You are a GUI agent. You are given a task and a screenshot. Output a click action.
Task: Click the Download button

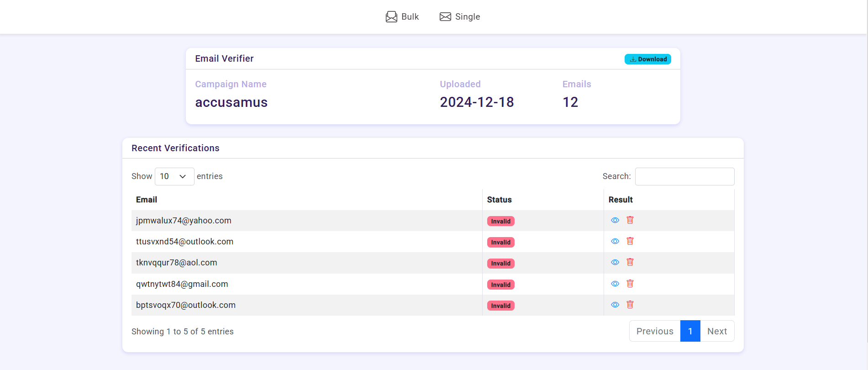[647, 59]
